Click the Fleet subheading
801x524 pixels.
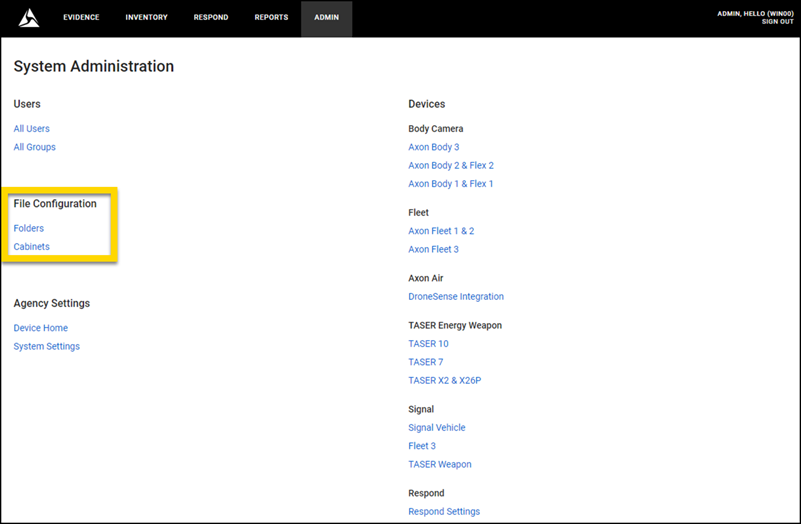click(418, 212)
